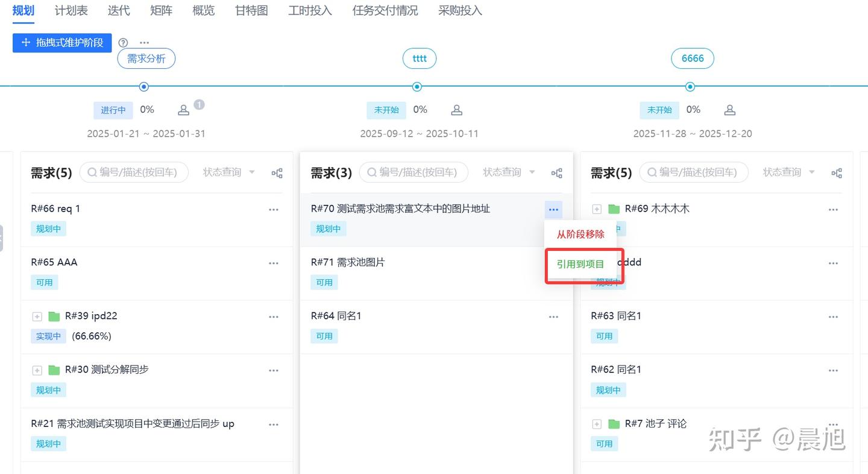Click the assignee person icon under 6666 stage

(730, 110)
